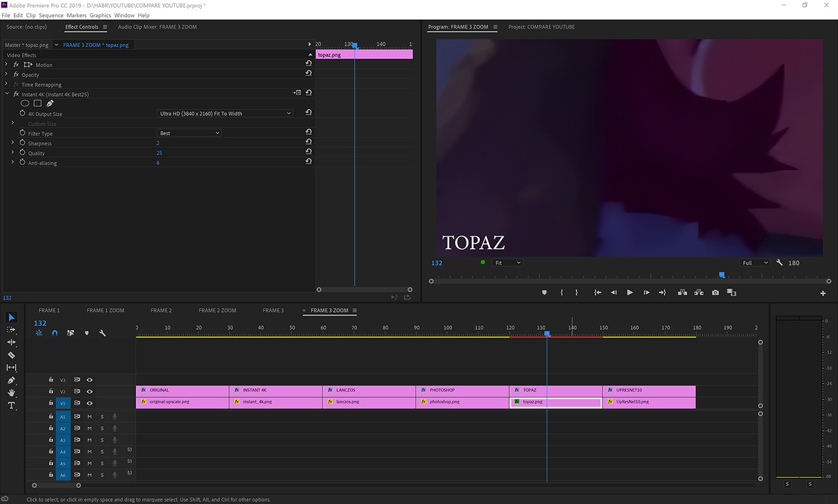838x504 pixels.
Task: Expand the Anti-aliasing parameter
Action: tap(12, 162)
